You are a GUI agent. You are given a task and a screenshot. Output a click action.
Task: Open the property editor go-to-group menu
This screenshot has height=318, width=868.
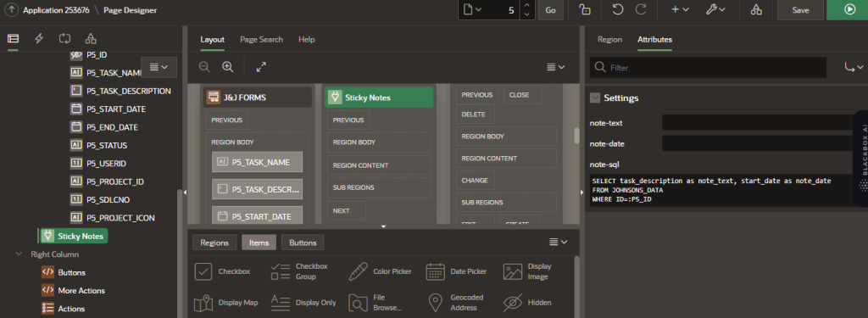[x=854, y=67]
